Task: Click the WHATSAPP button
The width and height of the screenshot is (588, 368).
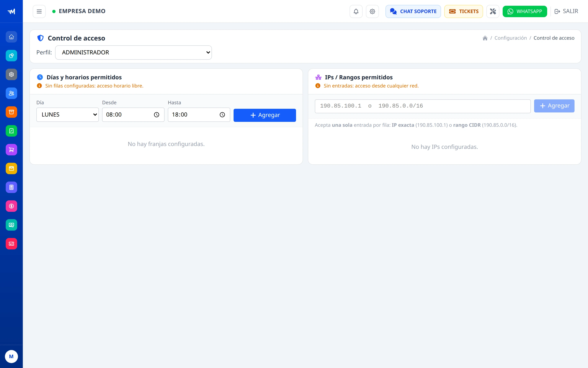Action: click(x=525, y=11)
